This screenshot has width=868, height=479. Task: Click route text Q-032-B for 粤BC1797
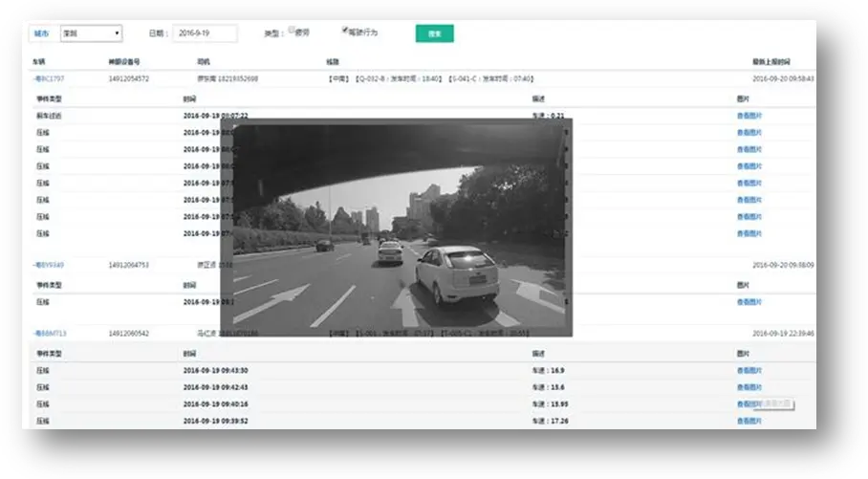(372, 79)
